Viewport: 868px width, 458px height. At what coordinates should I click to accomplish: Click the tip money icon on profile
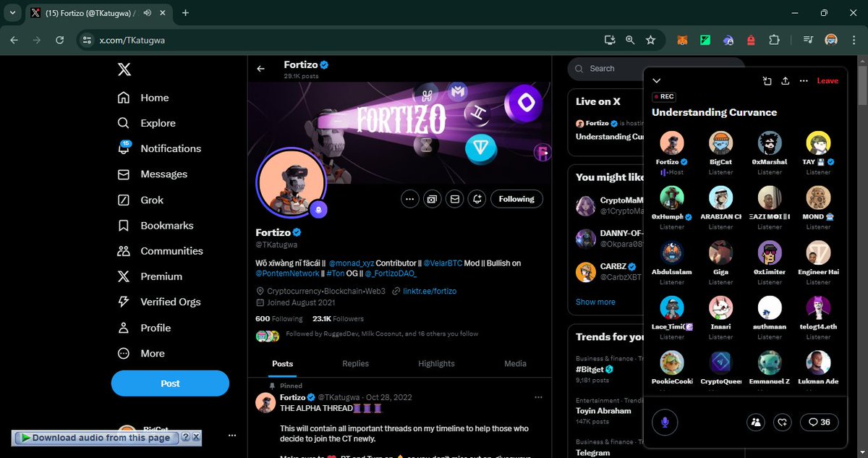tap(433, 199)
